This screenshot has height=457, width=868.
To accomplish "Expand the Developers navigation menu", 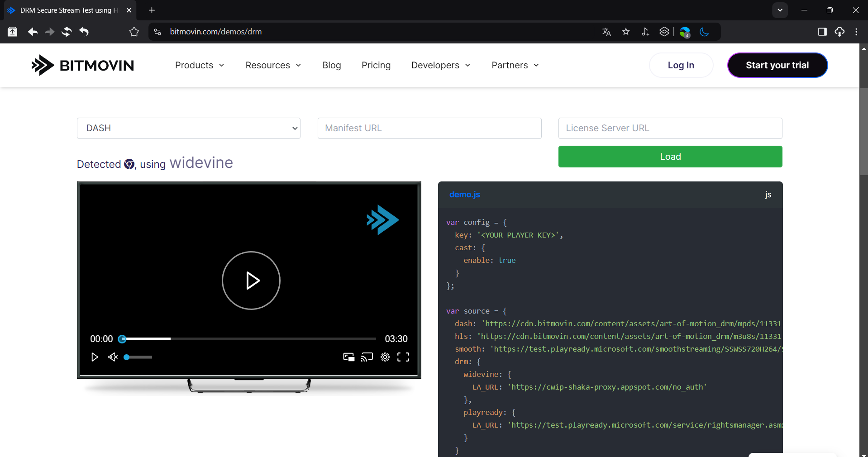I will [x=440, y=65].
